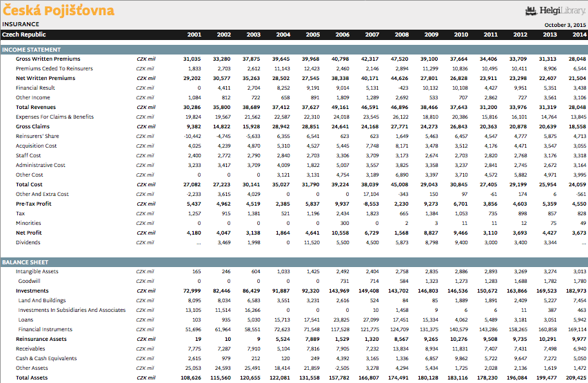Click Financial Instruments 2014 value 169,114

[x=577, y=329]
